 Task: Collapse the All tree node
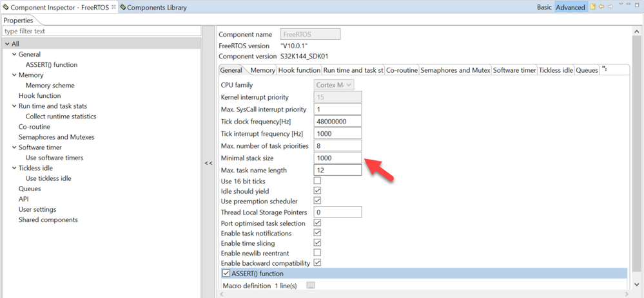point(7,44)
